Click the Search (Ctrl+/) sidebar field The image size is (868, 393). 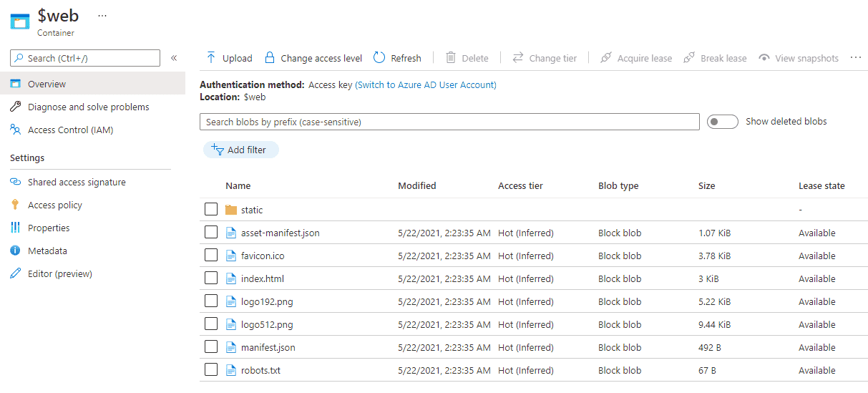[x=85, y=58]
